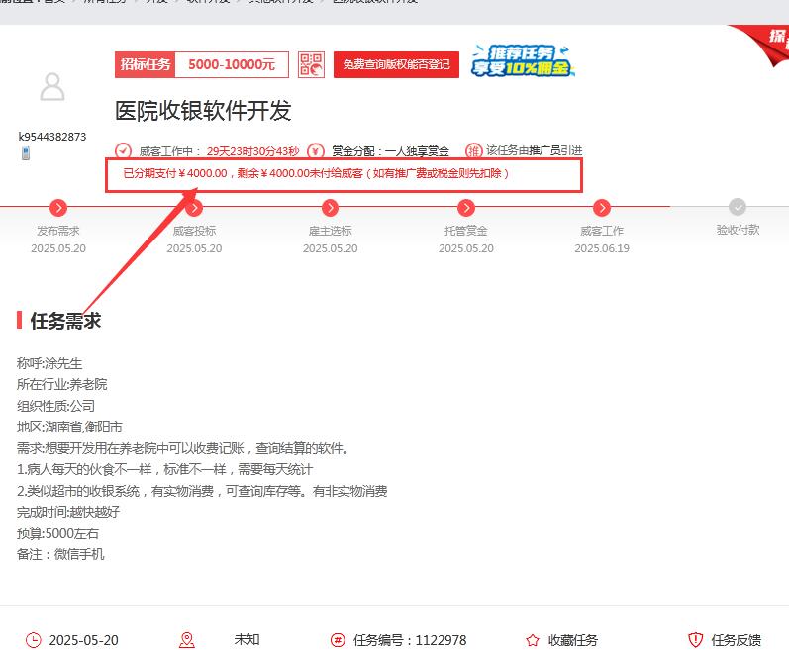Open the QR code icon

pyautogui.click(x=311, y=64)
